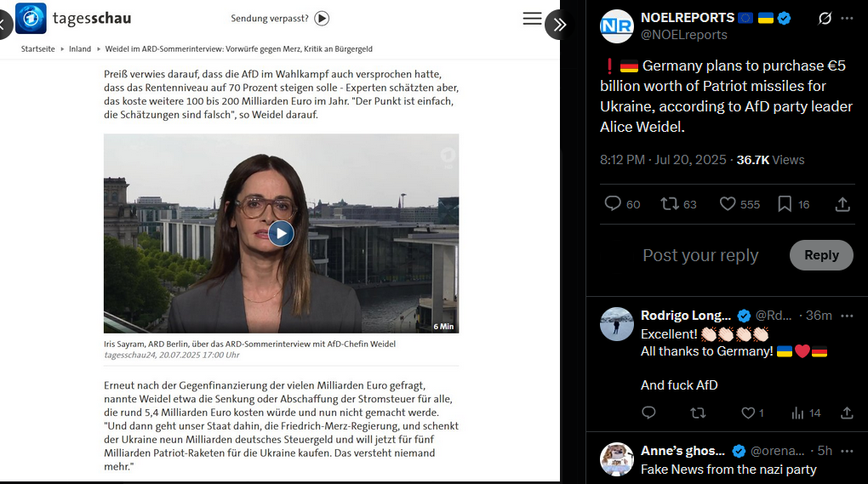The height and width of the screenshot is (484, 868).
Task: Open more options on NOELREPORTS post
Action: [x=847, y=18]
